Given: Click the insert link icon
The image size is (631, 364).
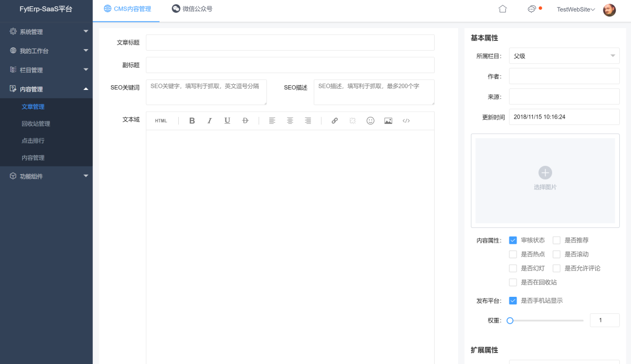Looking at the screenshot, I should click(335, 121).
